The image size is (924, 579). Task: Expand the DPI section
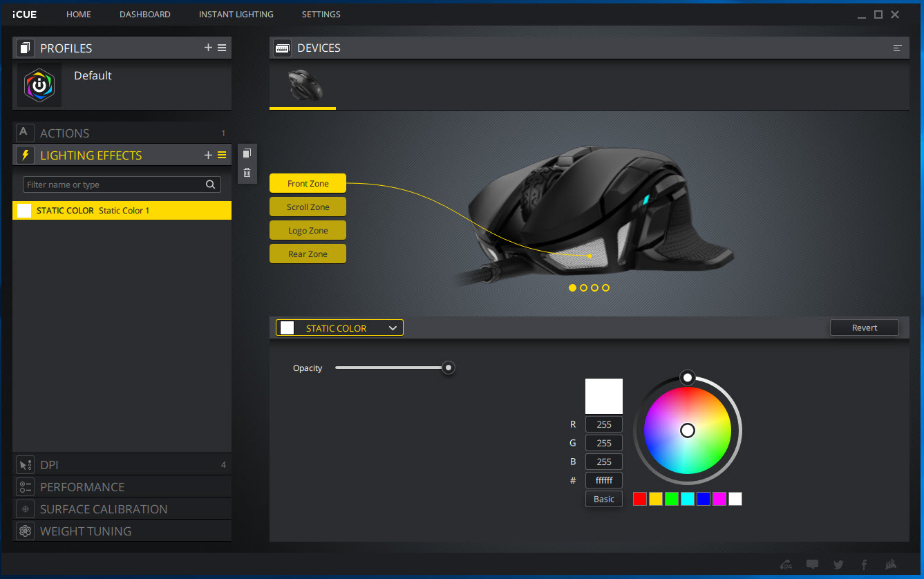[x=122, y=465]
